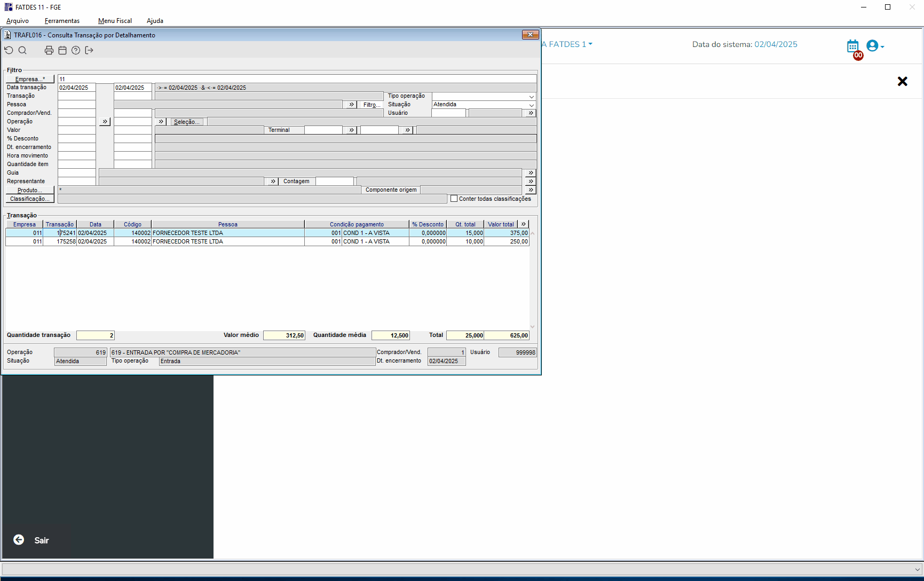Open the Tipo operação dropdown

tap(532, 97)
